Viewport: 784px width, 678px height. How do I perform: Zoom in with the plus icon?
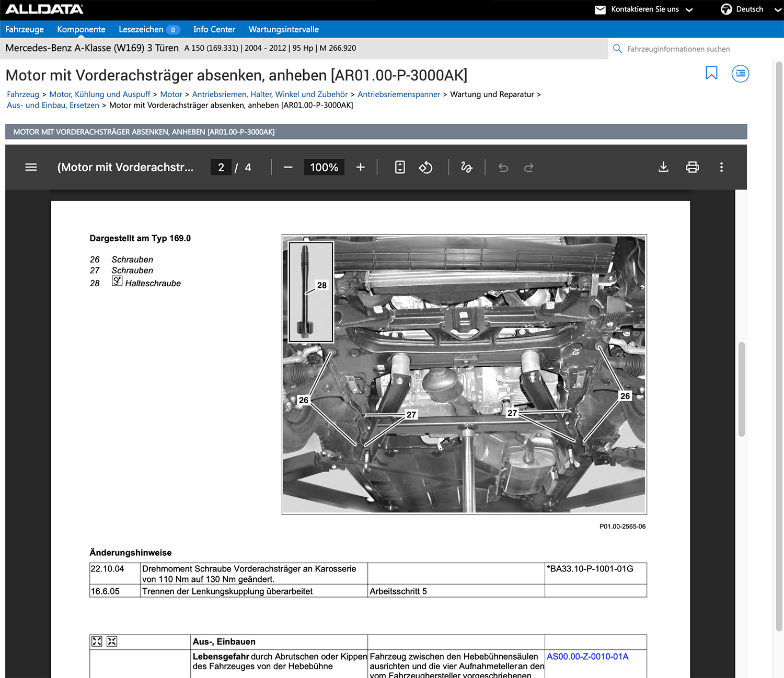coord(360,167)
